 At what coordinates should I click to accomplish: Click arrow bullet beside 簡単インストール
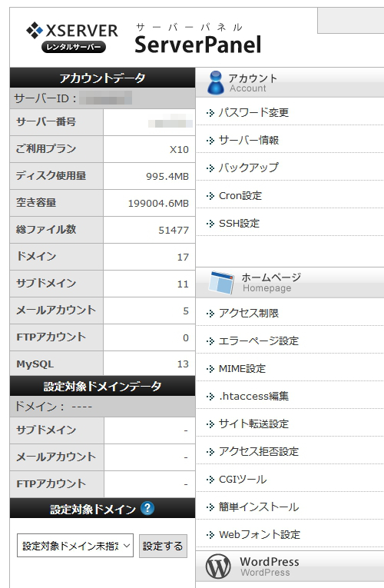tap(210, 507)
